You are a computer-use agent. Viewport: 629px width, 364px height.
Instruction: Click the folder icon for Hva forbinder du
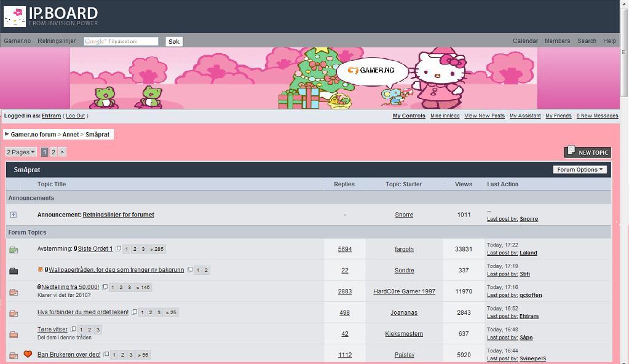click(14, 313)
